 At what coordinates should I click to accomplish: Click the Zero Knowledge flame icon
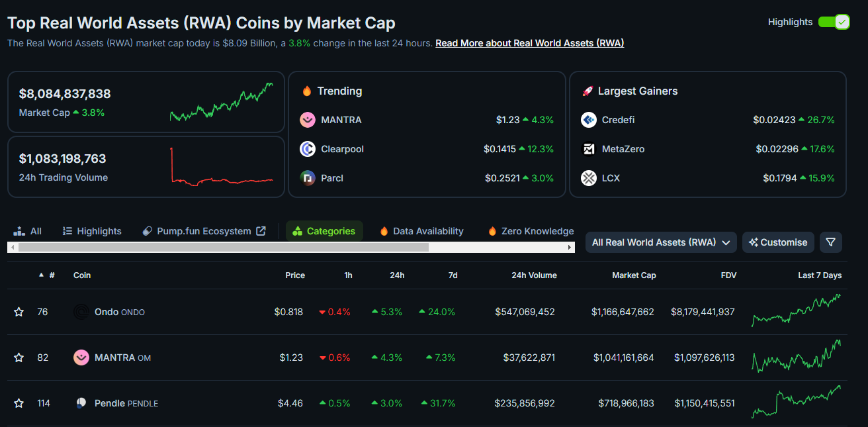(492, 231)
